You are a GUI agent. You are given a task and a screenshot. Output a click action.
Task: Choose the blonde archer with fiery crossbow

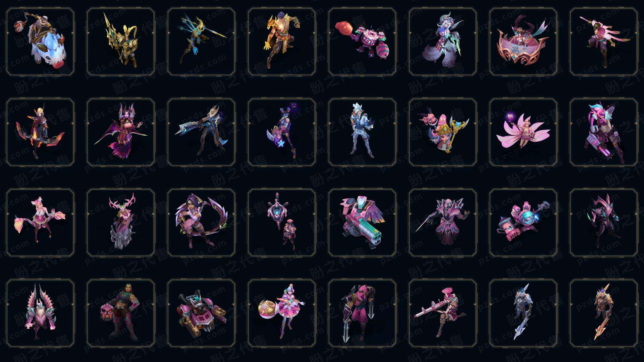40,132
